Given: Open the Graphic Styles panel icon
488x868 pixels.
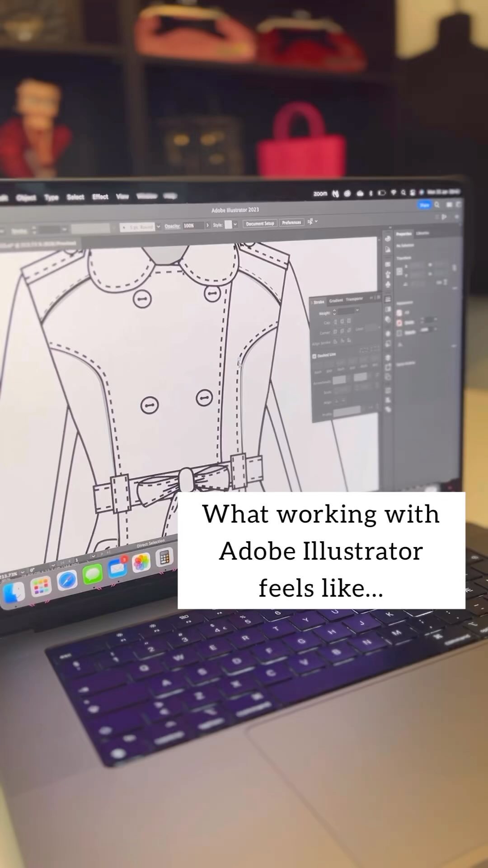Looking at the screenshot, I should [x=388, y=344].
